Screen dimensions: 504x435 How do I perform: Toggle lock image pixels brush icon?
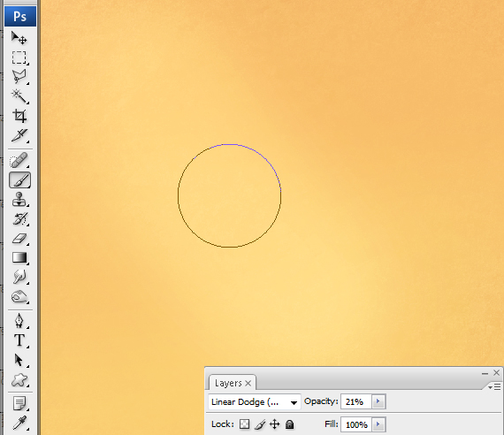pyautogui.click(x=260, y=424)
